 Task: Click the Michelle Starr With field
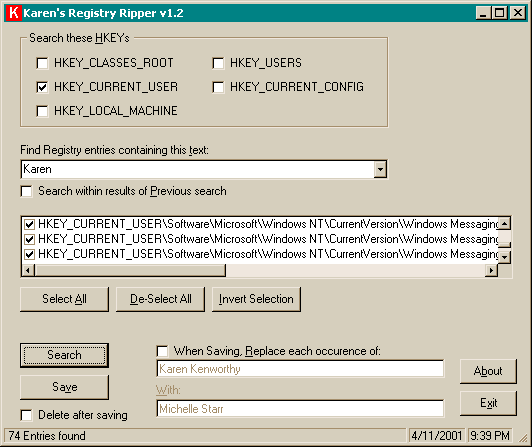coord(300,409)
